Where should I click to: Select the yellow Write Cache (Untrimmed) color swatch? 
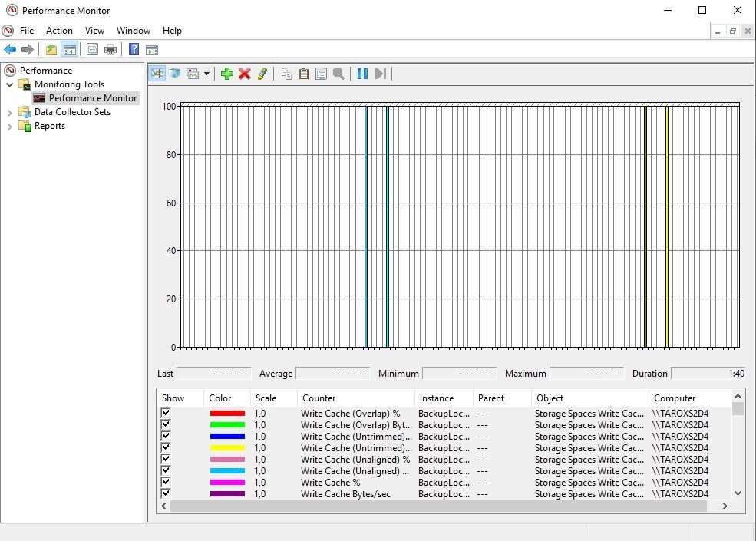point(227,448)
